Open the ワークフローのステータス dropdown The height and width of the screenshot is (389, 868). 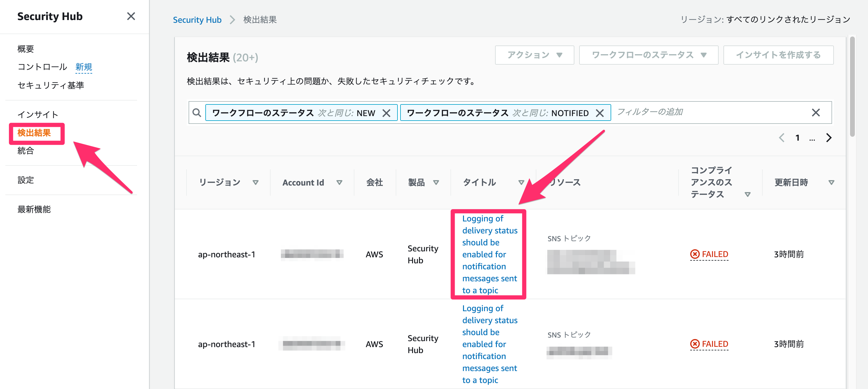(648, 55)
